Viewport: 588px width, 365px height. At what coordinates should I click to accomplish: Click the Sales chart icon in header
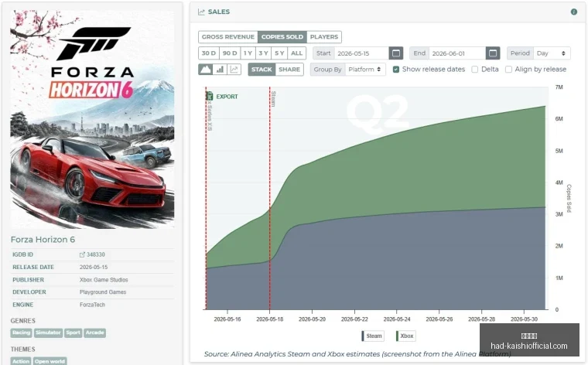coord(201,12)
